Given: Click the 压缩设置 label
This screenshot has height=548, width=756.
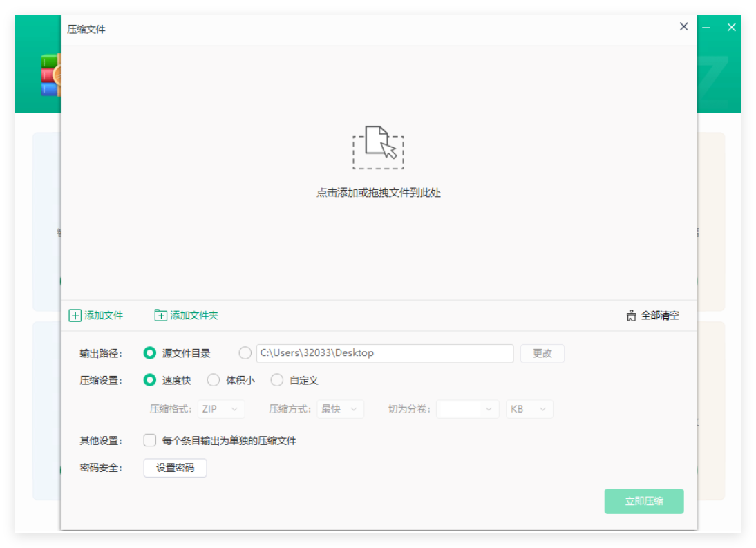Looking at the screenshot, I should pyautogui.click(x=101, y=381).
